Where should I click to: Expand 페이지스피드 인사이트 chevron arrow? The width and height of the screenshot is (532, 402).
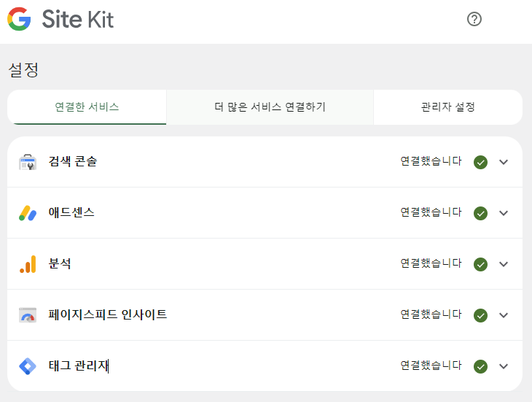point(504,315)
